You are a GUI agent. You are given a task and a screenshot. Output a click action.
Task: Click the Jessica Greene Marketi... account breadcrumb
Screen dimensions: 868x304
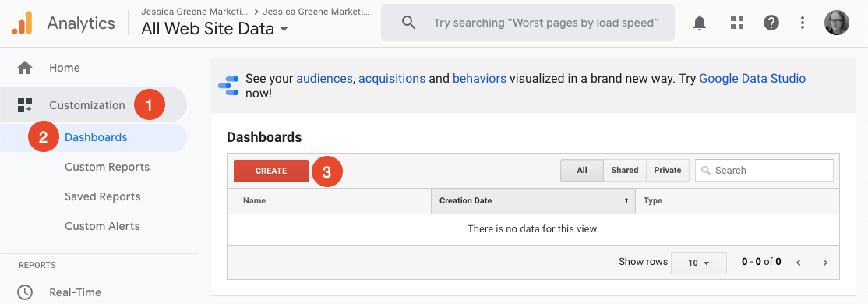[x=194, y=11]
